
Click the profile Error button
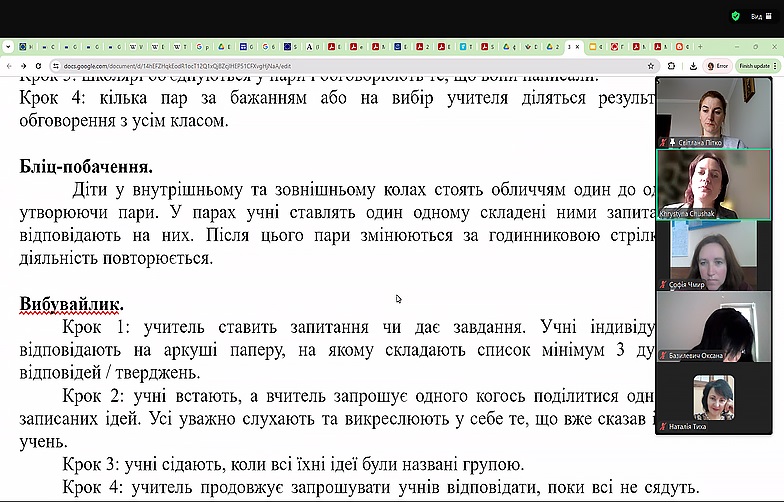point(715,65)
